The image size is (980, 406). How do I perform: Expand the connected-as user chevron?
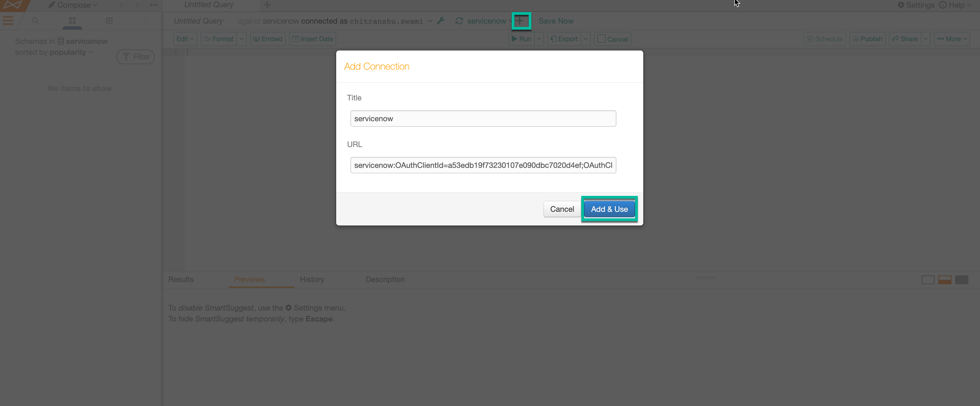(430, 21)
